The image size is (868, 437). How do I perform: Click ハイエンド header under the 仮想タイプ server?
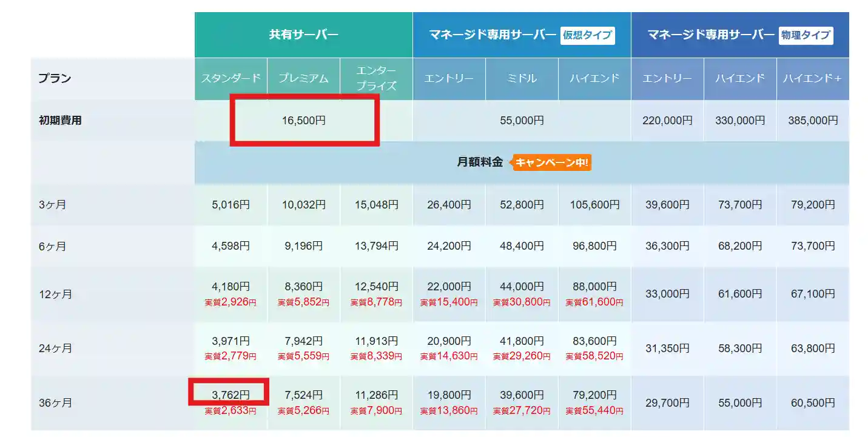point(594,78)
